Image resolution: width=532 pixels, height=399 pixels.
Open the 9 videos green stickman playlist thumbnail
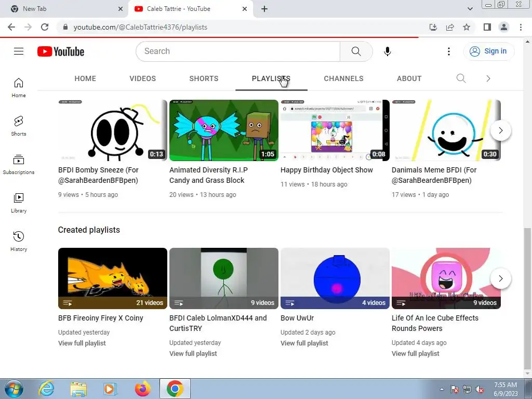[x=223, y=278]
